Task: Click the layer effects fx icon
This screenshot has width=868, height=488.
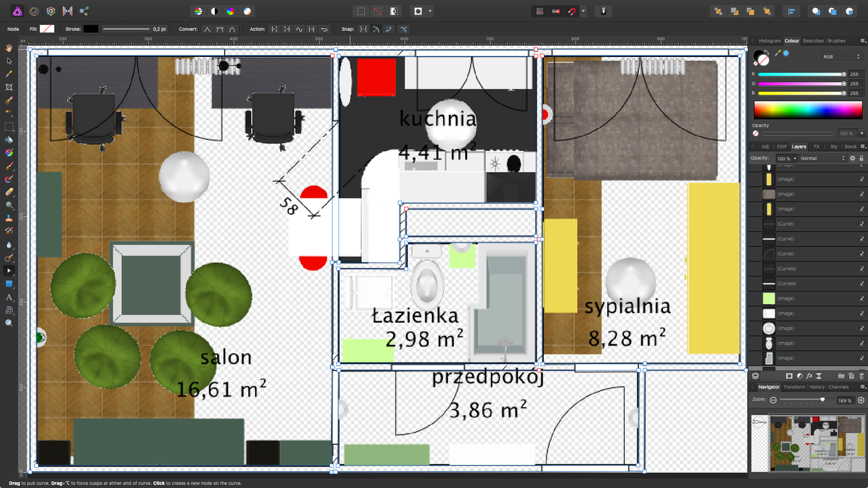Action: (x=810, y=375)
